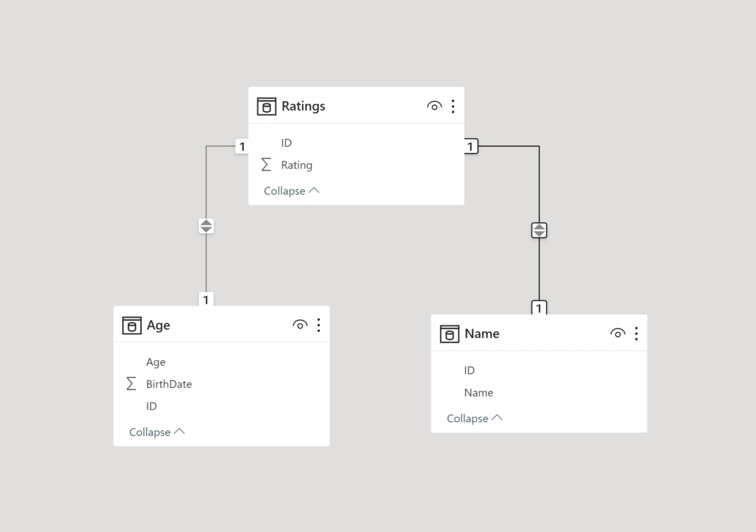Select the Rating field in Ratings
The width and height of the screenshot is (756, 532).
(297, 165)
